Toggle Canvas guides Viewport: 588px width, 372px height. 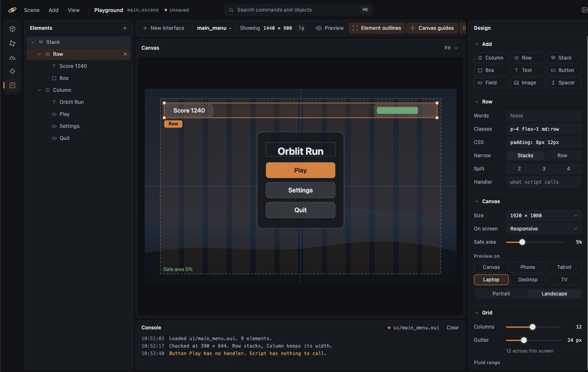tap(432, 28)
